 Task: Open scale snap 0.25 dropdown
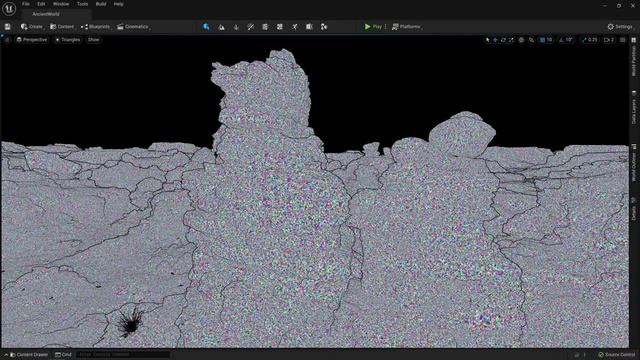593,40
